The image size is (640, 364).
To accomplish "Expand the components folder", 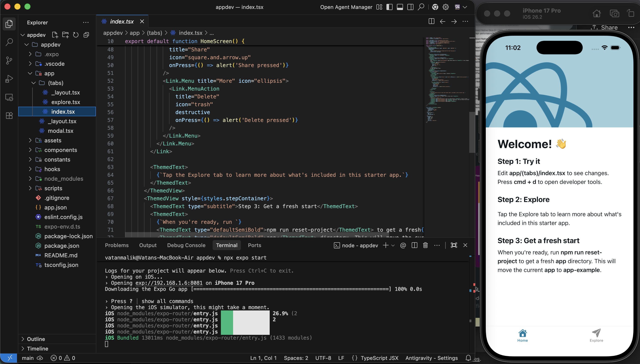I will 61,150.
